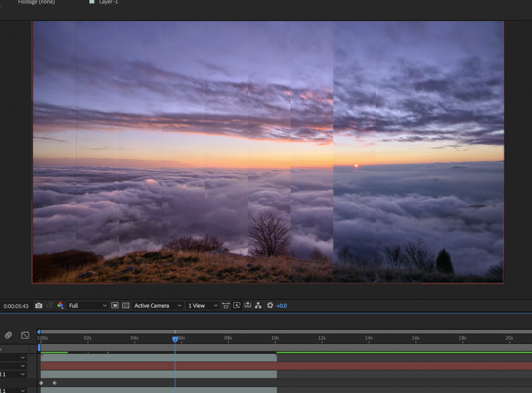Image resolution: width=532 pixels, height=393 pixels.
Task: Click the Motion Blur enable icon in timeline
Action: point(8,335)
